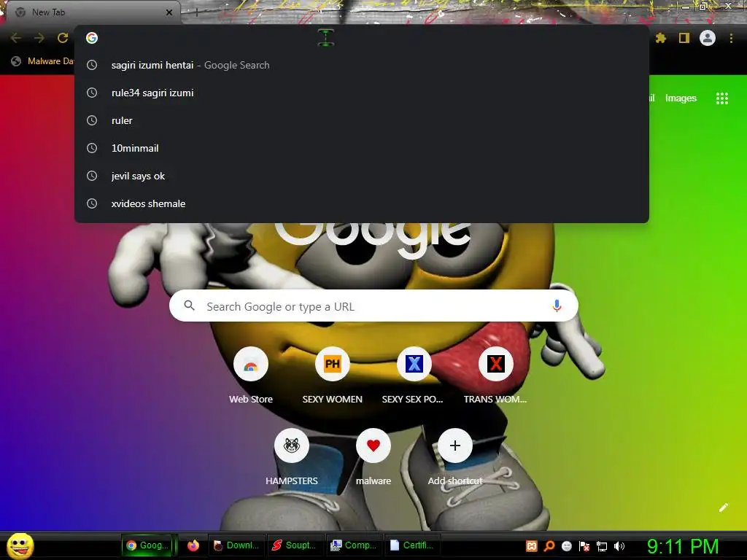Select the 'jevil says ok' suggestion
The height and width of the screenshot is (560, 747).
click(362, 176)
